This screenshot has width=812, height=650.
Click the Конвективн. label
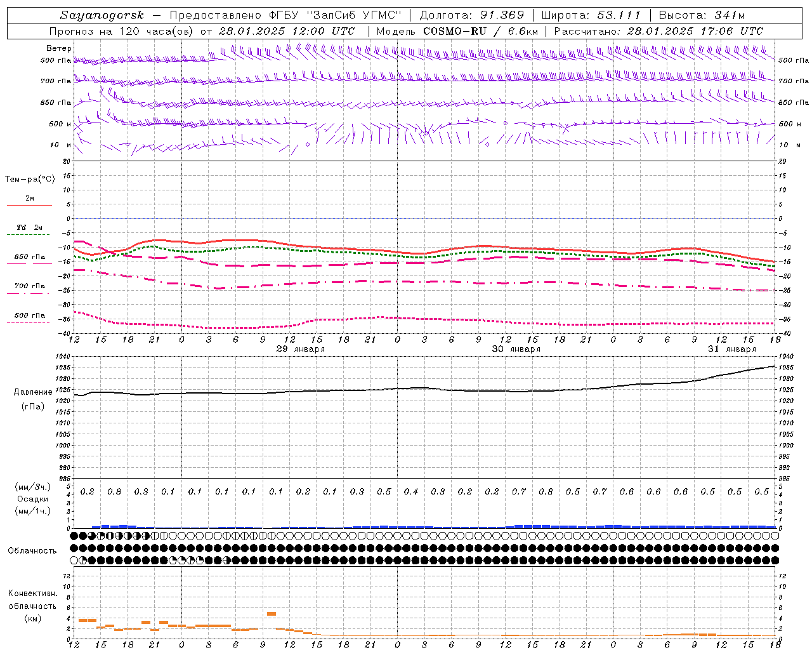click(33, 594)
